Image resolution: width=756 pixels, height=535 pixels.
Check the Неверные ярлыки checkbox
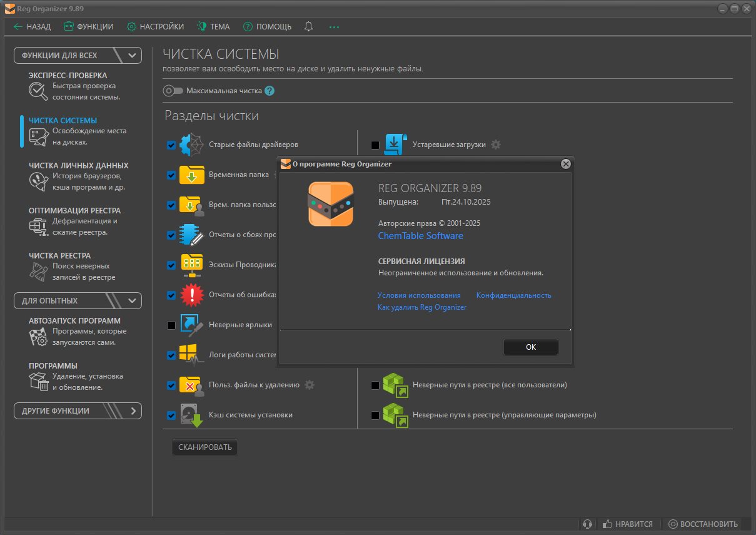point(171,325)
